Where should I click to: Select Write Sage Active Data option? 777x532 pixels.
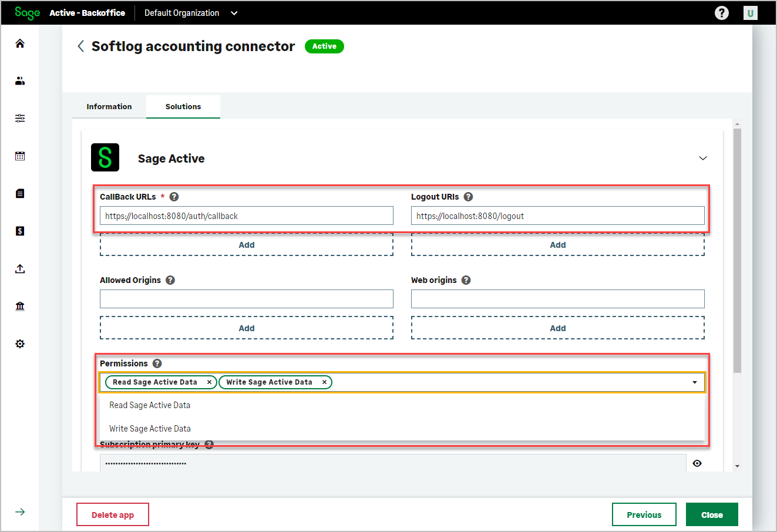pos(402,429)
